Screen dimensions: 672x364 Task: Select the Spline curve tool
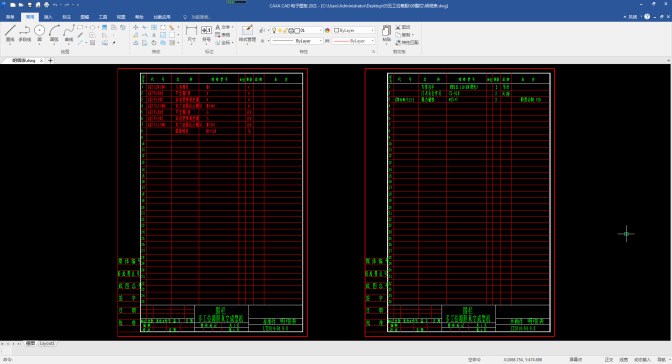pos(69,33)
